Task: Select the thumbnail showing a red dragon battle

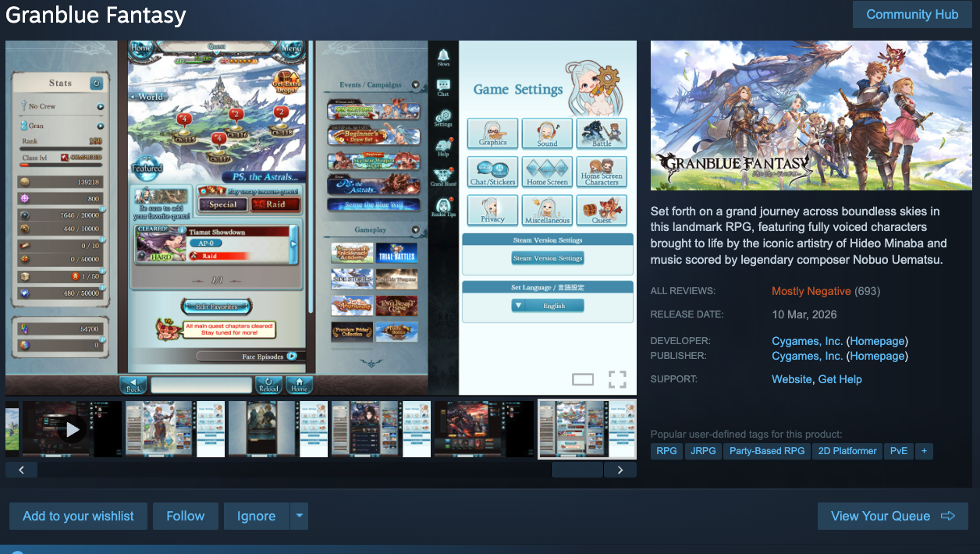Action: [x=484, y=429]
